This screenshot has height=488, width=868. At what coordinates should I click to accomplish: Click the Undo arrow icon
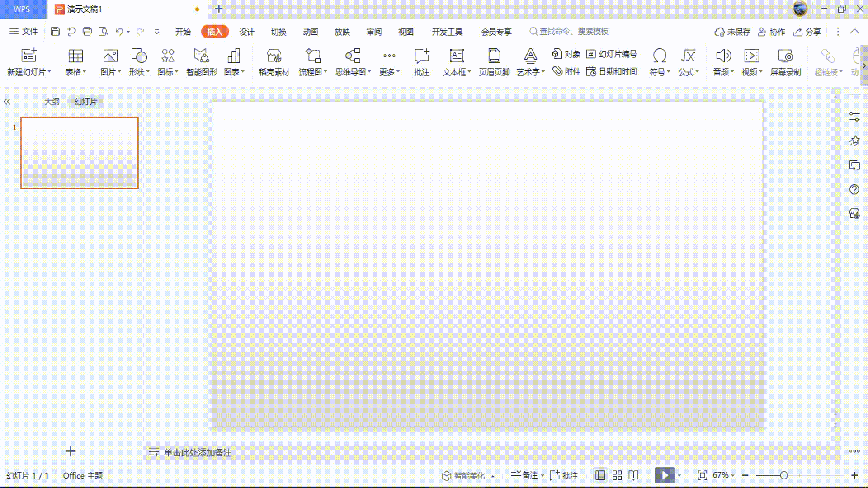119,31
